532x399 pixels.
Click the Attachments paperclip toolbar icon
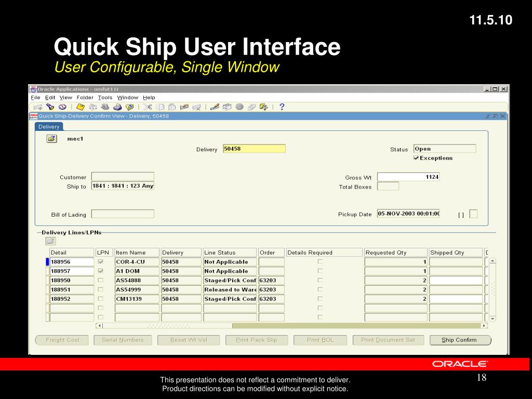[251, 107]
